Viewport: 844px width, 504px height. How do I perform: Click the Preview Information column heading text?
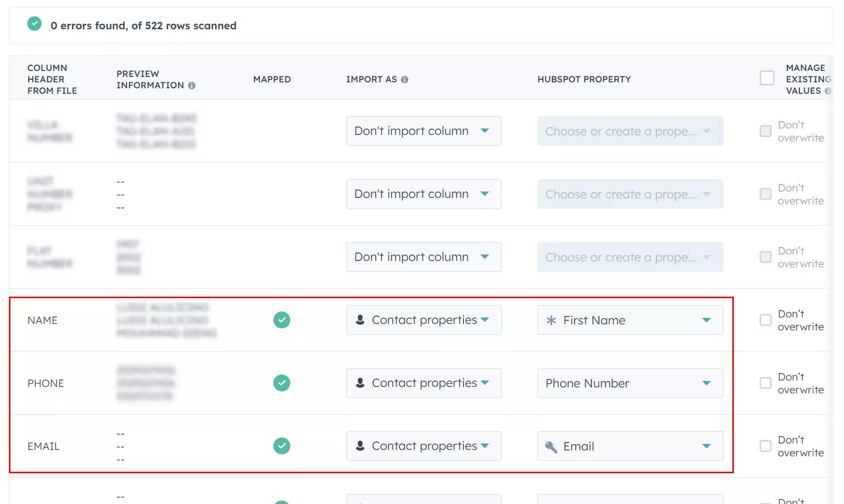coord(150,79)
